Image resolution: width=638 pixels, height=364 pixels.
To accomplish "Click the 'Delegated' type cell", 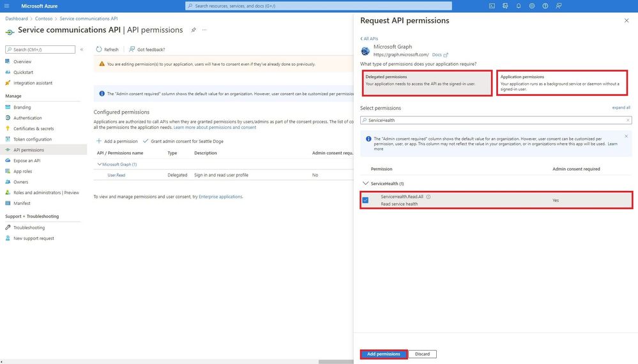I will (178, 175).
